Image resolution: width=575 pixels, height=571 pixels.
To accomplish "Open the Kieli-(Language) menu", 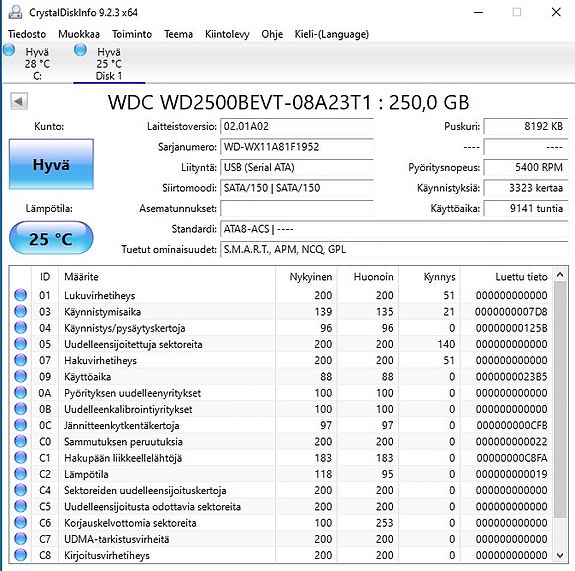I will pos(332,34).
